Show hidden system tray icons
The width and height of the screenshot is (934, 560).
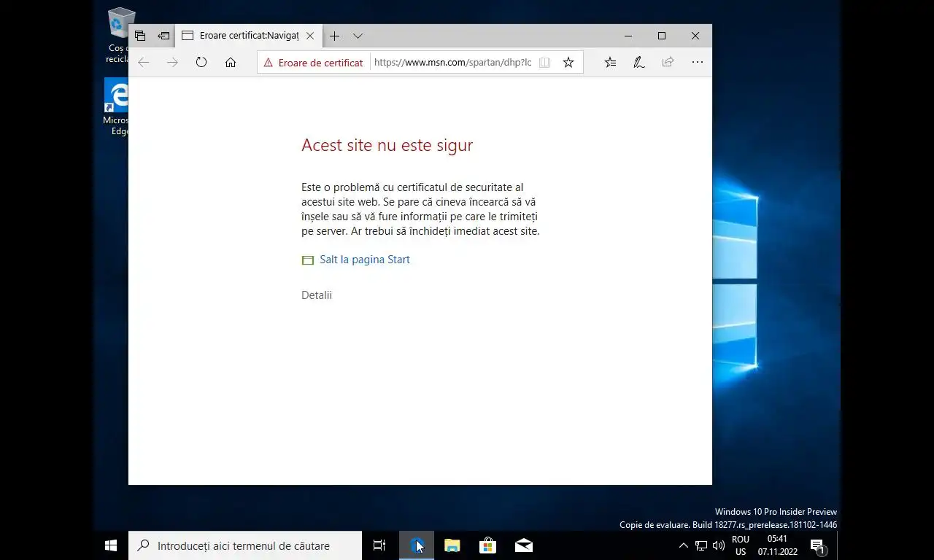click(x=684, y=545)
